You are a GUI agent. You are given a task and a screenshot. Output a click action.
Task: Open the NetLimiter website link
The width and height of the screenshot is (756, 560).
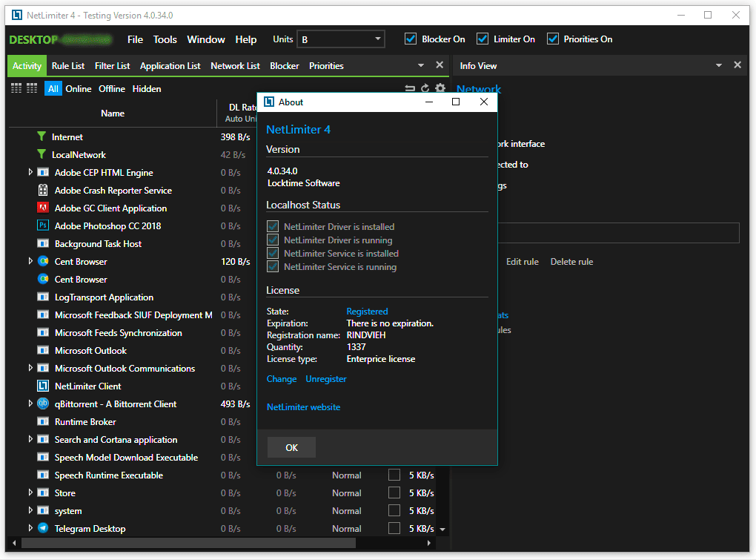coord(303,407)
